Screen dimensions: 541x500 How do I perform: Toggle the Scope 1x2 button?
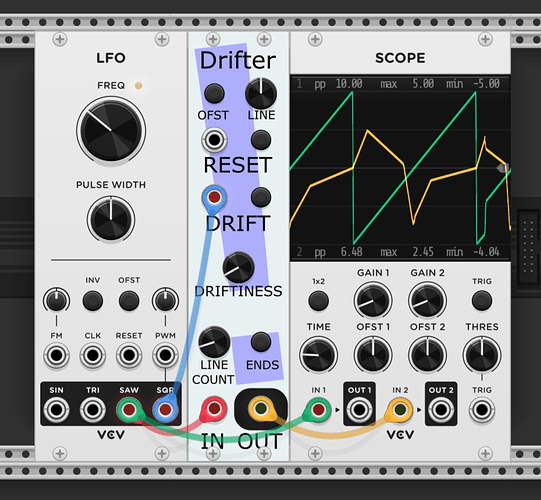[318, 301]
